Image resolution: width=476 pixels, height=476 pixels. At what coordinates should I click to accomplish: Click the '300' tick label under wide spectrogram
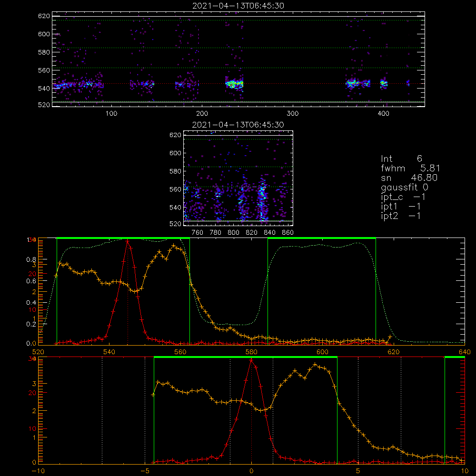tap(293, 113)
